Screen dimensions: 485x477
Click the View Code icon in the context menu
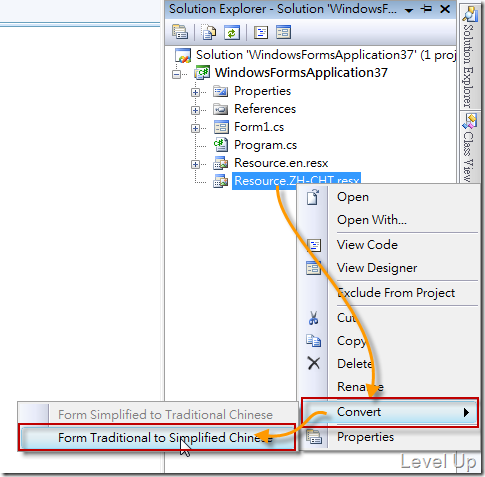click(x=313, y=245)
